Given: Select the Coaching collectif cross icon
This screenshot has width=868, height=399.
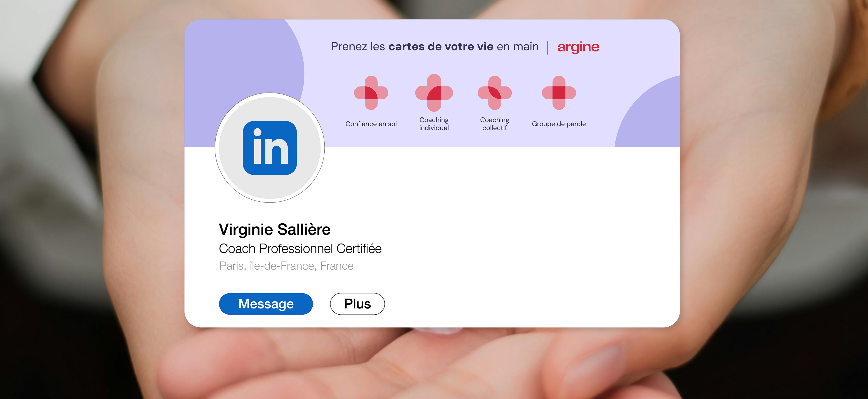Looking at the screenshot, I should 495,93.
